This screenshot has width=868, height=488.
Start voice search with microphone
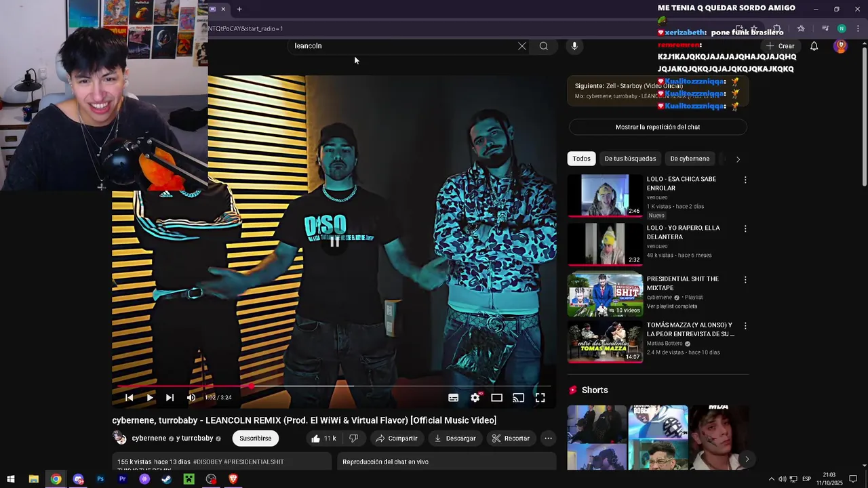pyautogui.click(x=574, y=46)
